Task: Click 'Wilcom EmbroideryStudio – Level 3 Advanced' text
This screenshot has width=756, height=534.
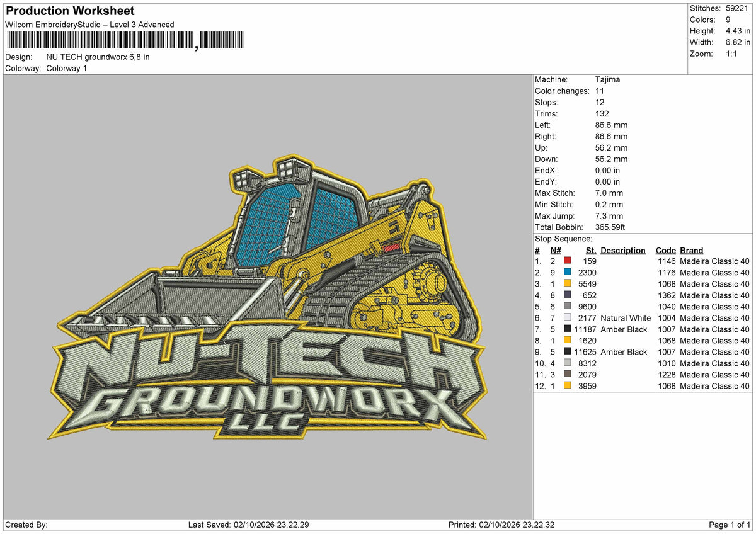Action: (x=89, y=25)
